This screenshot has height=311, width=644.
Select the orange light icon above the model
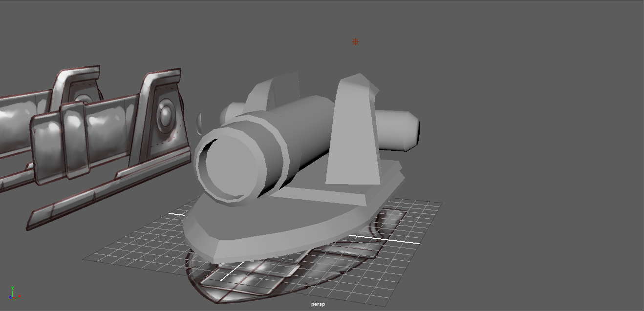(x=355, y=42)
